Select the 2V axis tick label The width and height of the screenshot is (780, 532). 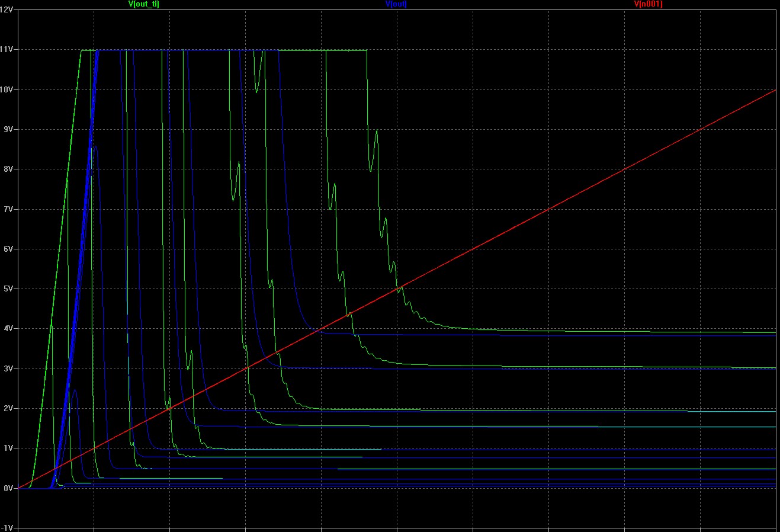(x=8, y=408)
